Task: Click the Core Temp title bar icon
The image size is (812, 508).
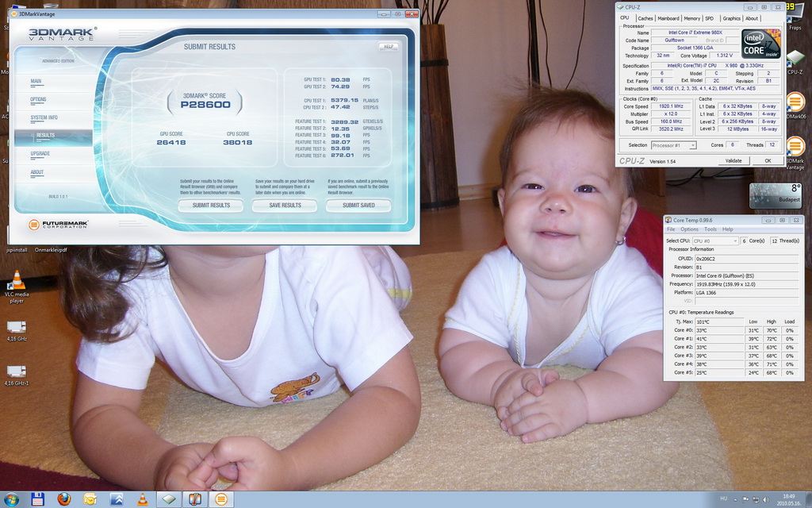Action: pos(668,221)
